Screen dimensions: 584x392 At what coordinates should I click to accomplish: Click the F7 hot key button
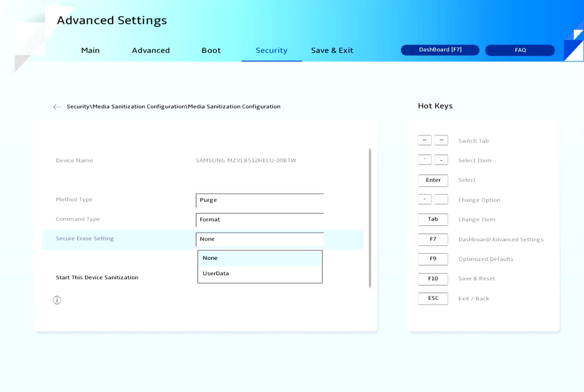coord(433,239)
